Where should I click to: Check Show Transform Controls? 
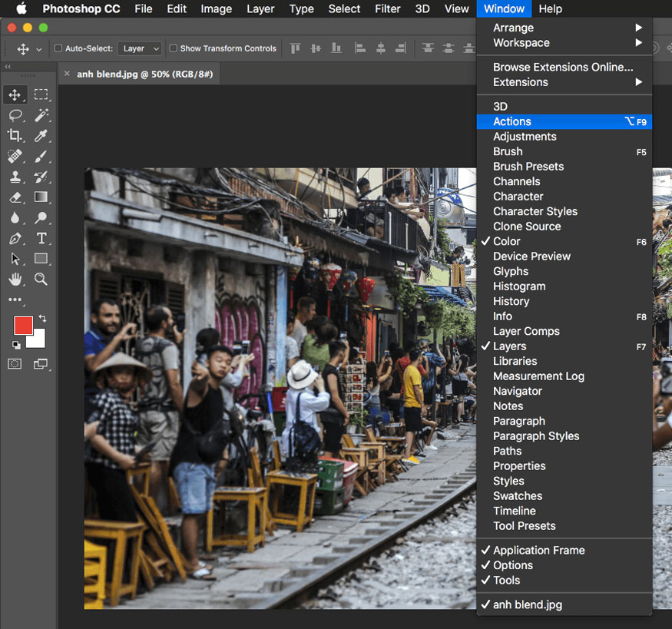174,48
